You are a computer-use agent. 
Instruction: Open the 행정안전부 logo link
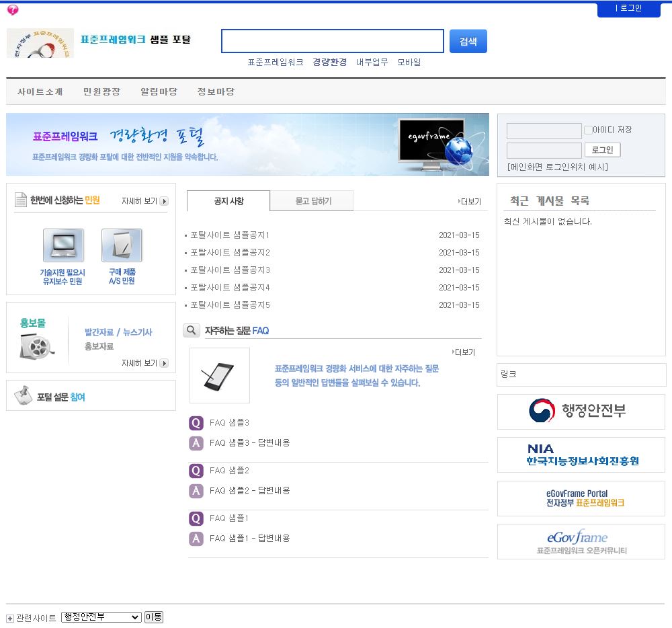pos(581,411)
